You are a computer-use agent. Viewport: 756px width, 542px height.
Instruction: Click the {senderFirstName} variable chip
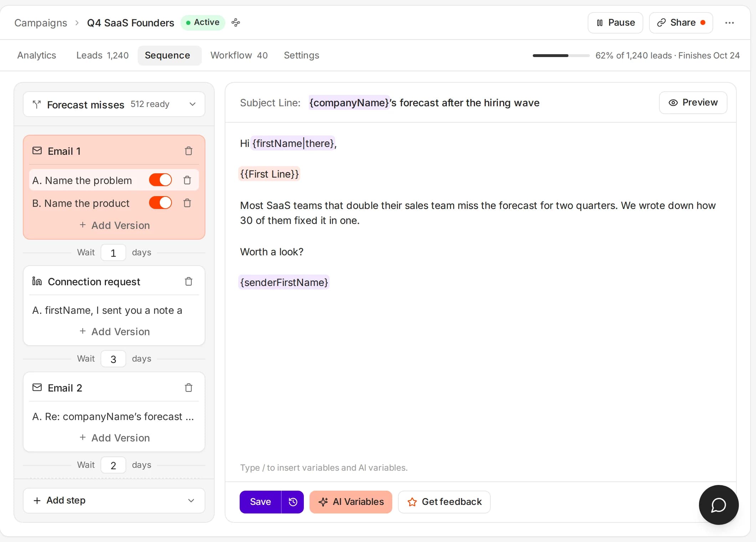click(284, 282)
